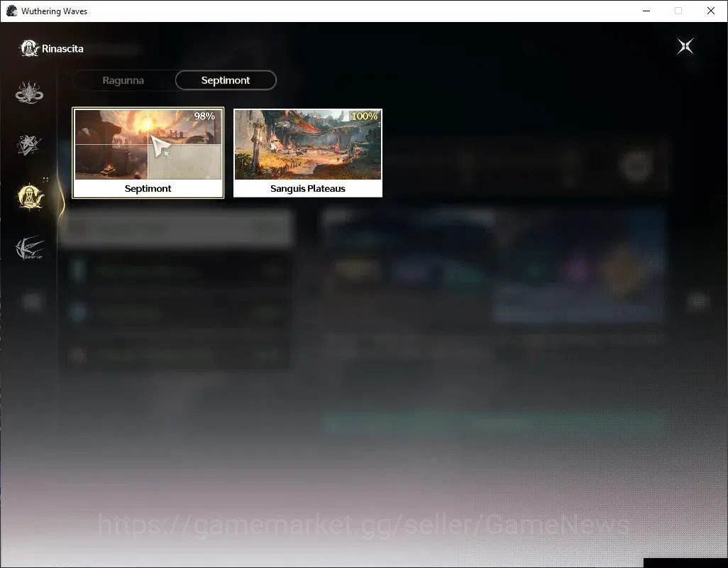Select the highlighted Rinascita emblem in the sidebar

point(31,197)
